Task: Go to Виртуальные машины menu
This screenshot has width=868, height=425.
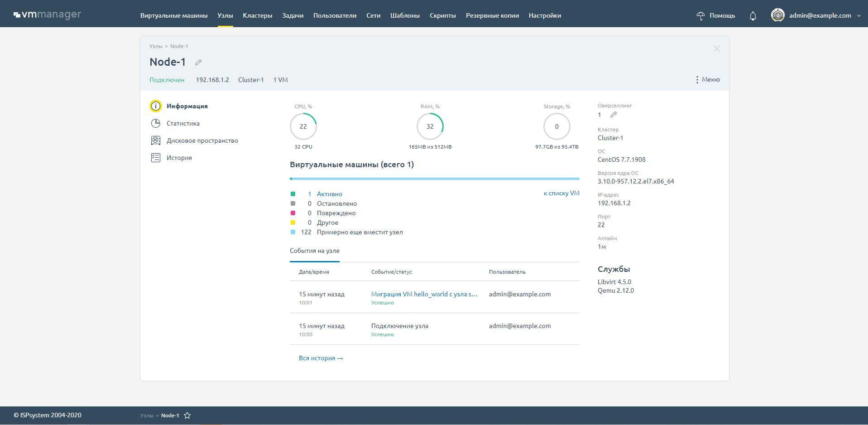Action: (174, 15)
